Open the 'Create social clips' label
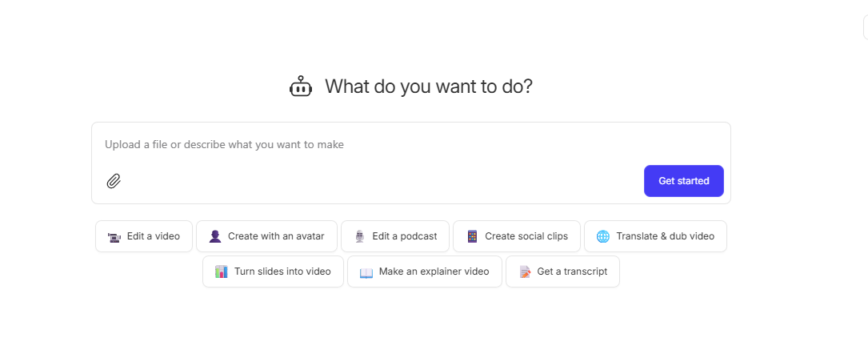 pyautogui.click(x=526, y=236)
